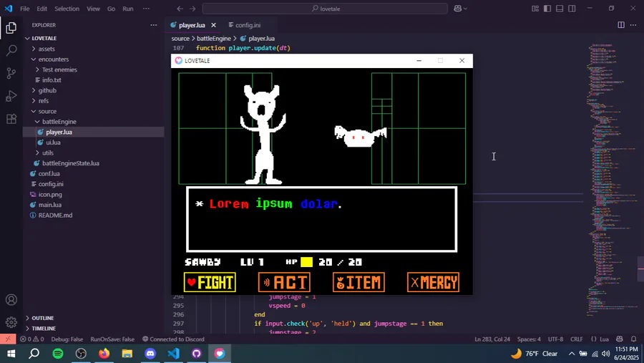This screenshot has height=363, width=644.
Task: Open the Search view in activity bar
Action: 11,51
